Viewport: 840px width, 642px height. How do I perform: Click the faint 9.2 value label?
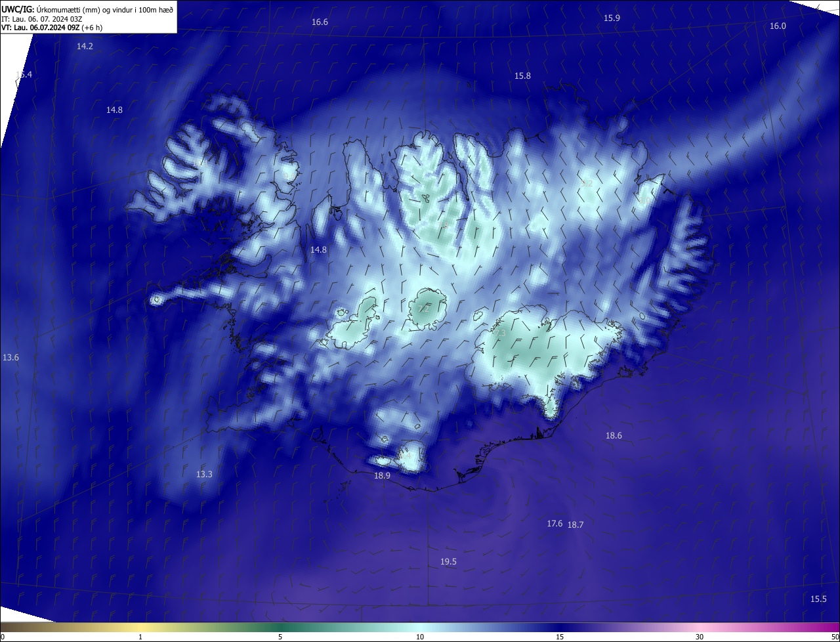coord(587,184)
